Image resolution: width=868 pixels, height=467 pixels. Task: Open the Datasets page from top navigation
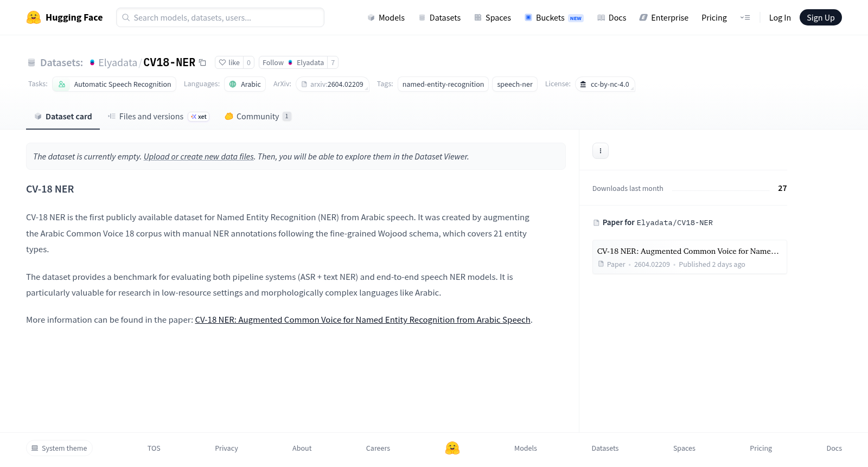[x=439, y=17]
